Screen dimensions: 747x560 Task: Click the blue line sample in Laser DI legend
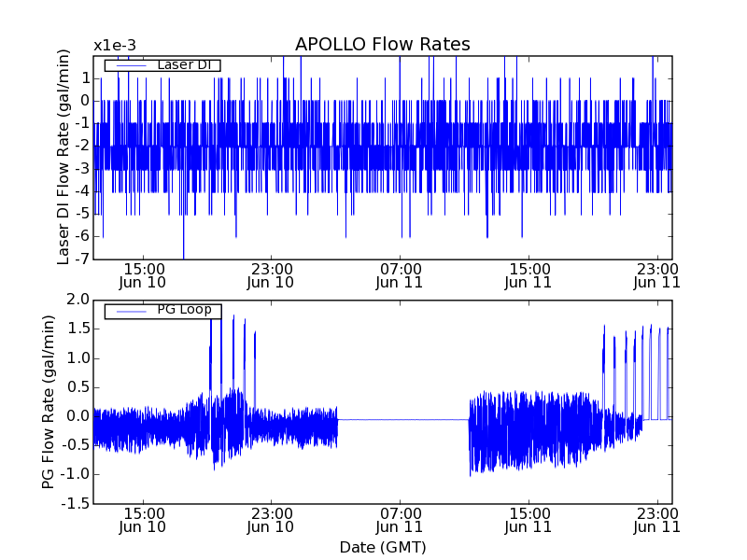(126, 65)
